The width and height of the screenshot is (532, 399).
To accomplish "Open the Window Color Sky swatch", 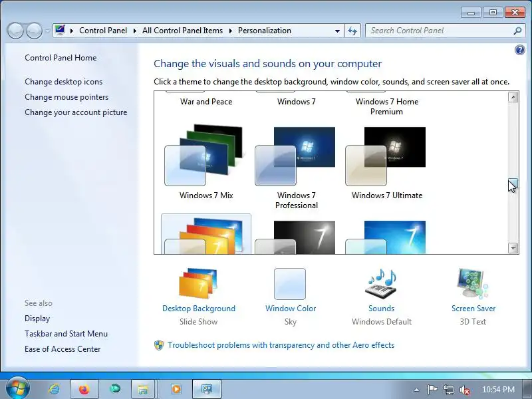I will click(x=290, y=284).
